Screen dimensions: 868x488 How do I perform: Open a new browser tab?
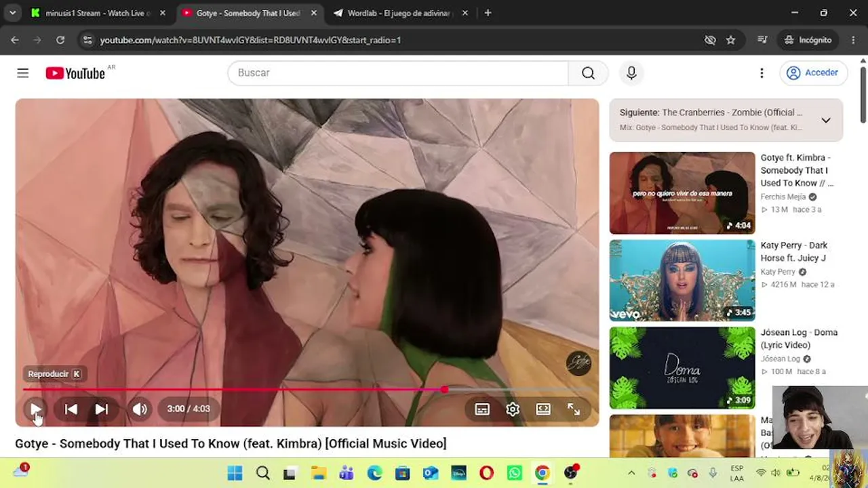pos(488,13)
